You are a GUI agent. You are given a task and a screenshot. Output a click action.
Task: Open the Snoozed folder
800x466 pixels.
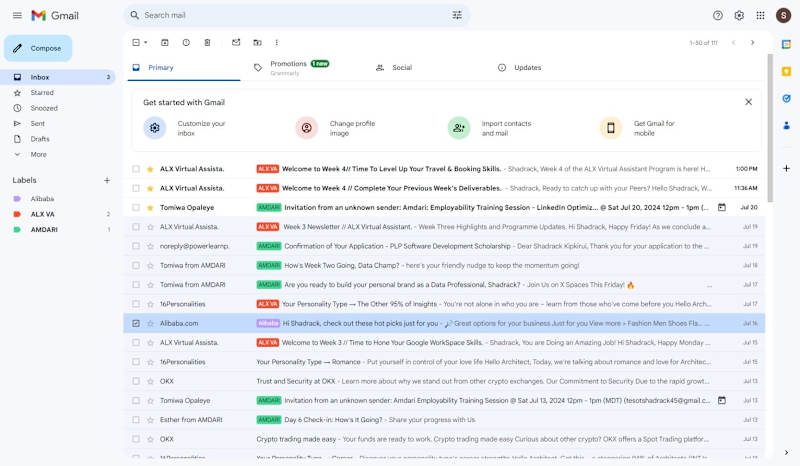pos(58,108)
